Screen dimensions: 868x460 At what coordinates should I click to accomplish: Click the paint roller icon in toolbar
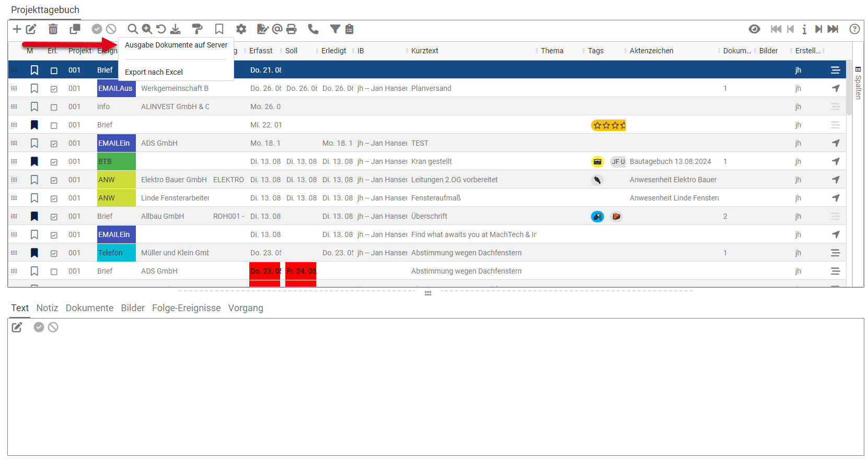[x=197, y=29]
